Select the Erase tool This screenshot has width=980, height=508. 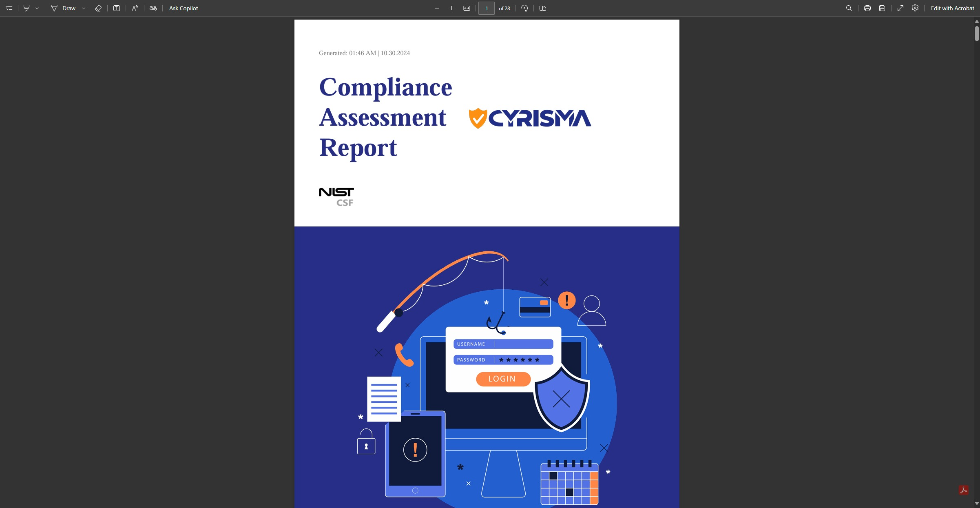point(98,8)
